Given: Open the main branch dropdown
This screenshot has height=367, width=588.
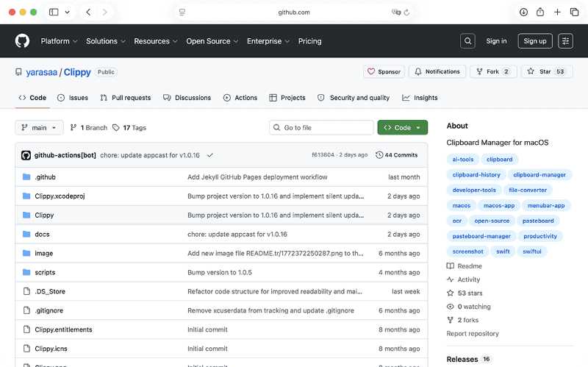Looking at the screenshot, I should pyautogui.click(x=39, y=127).
